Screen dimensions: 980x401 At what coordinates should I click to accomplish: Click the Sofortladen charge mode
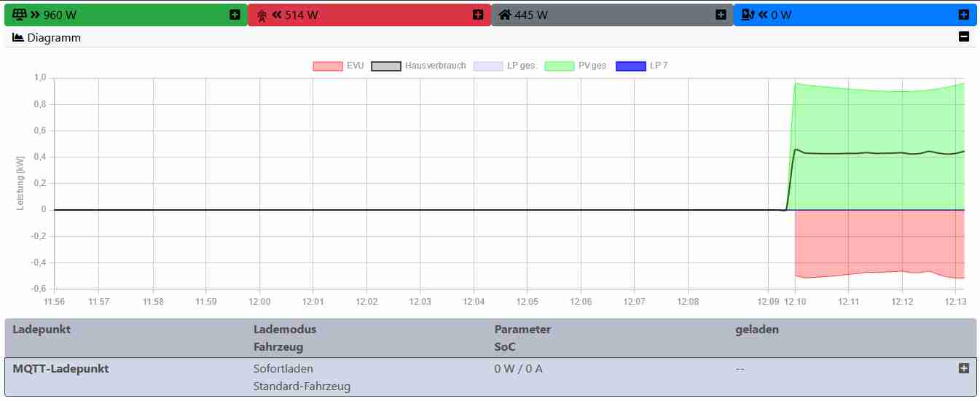pyautogui.click(x=283, y=368)
